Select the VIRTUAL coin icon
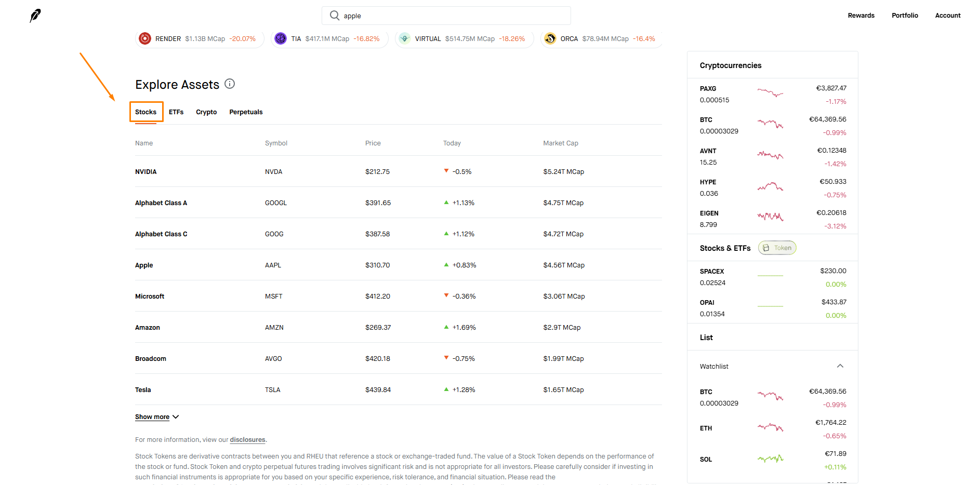The height and width of the screenshot is (485, 980). click(x=405, y=38)
